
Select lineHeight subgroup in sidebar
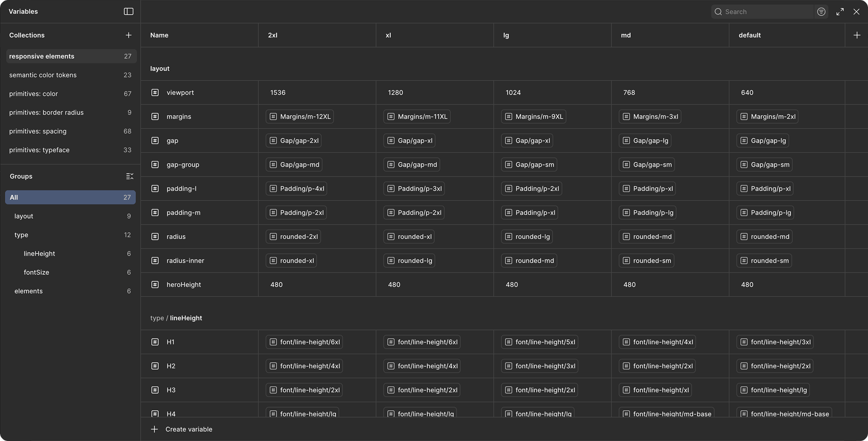(39, 253)
